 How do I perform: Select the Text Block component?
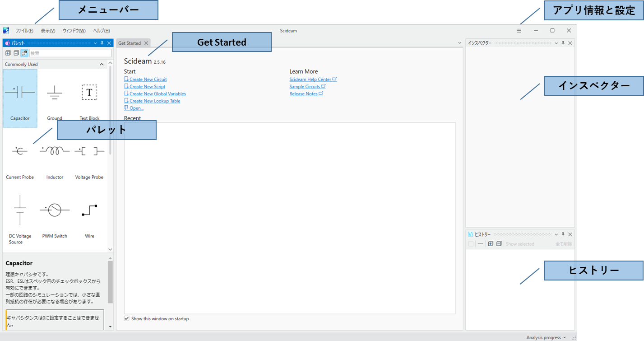(x=89, y=98)
